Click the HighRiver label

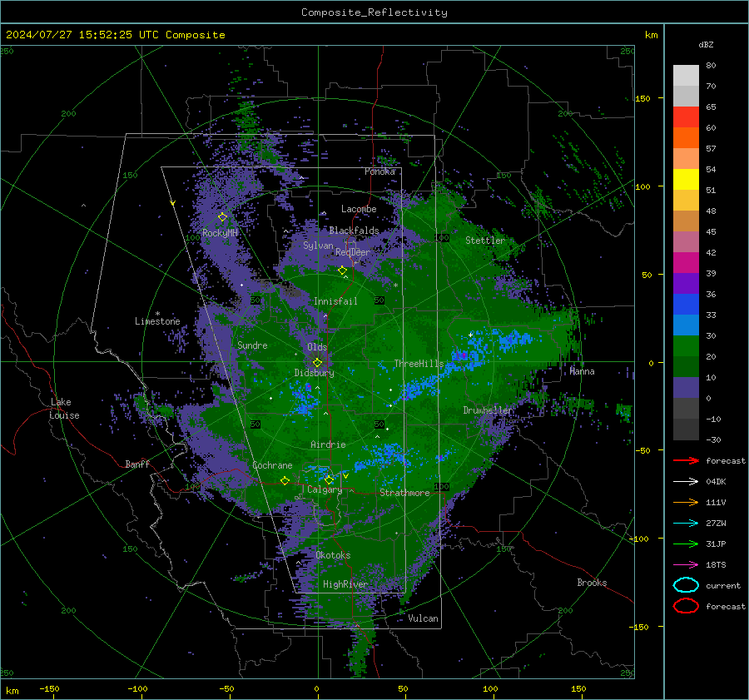tap(345, 584)
